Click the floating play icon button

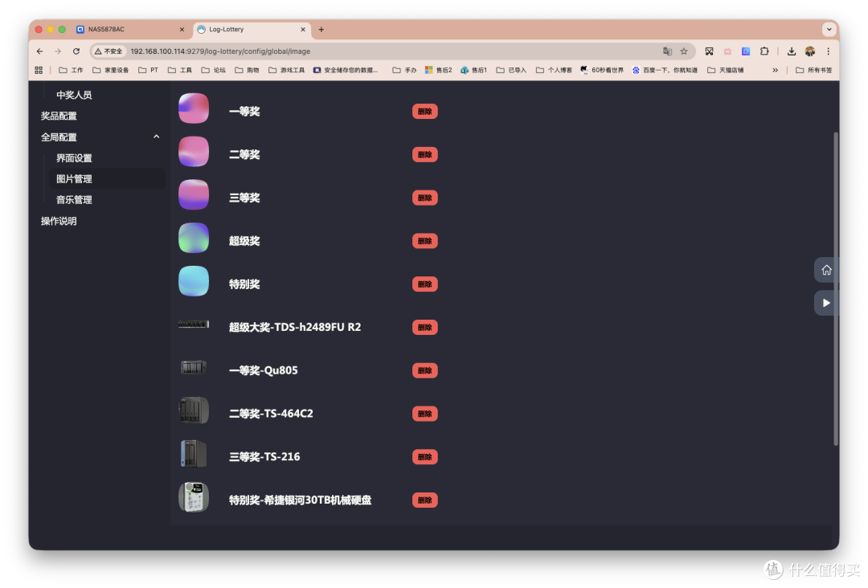pos(826,303)
